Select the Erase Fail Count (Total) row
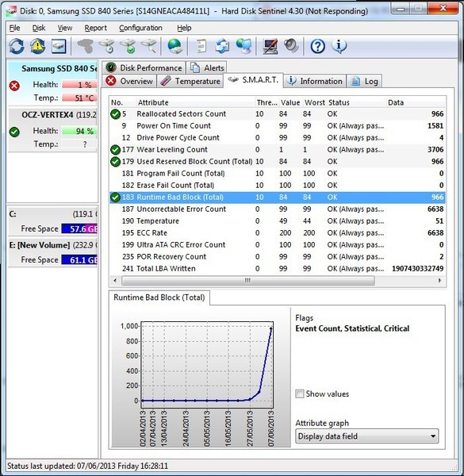464x476 pixels. point(278,186)
